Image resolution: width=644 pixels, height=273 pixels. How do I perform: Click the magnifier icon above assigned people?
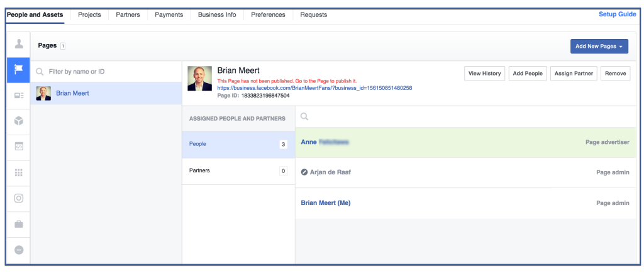pyautogui.click(x=304, y=116)
